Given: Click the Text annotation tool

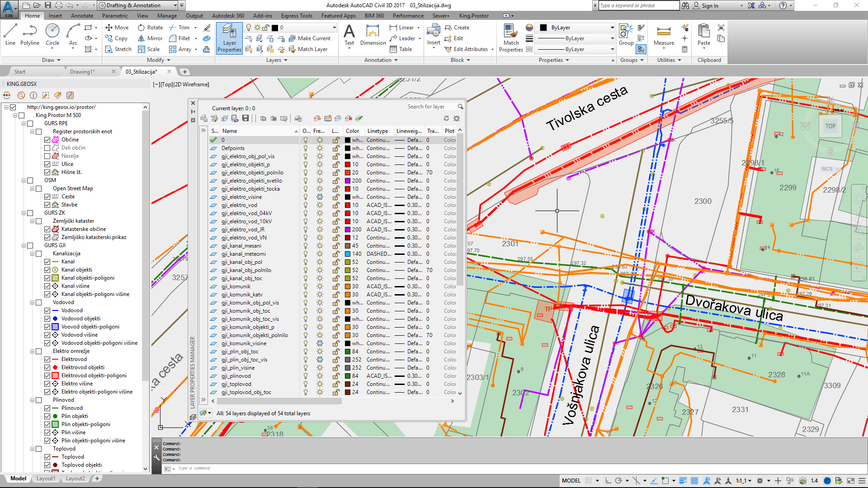Looking at the screenshot, I should 349,35.
